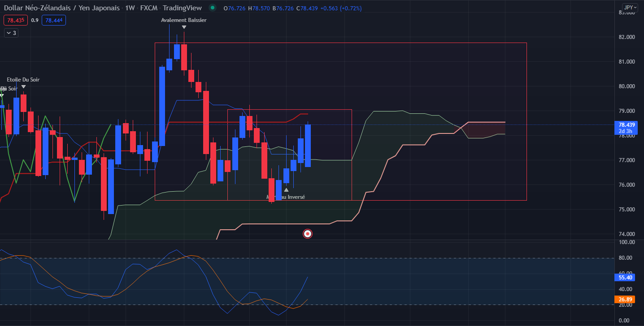Click the 81.000 price axis label

pyautogui.click(x=627, y=62)
